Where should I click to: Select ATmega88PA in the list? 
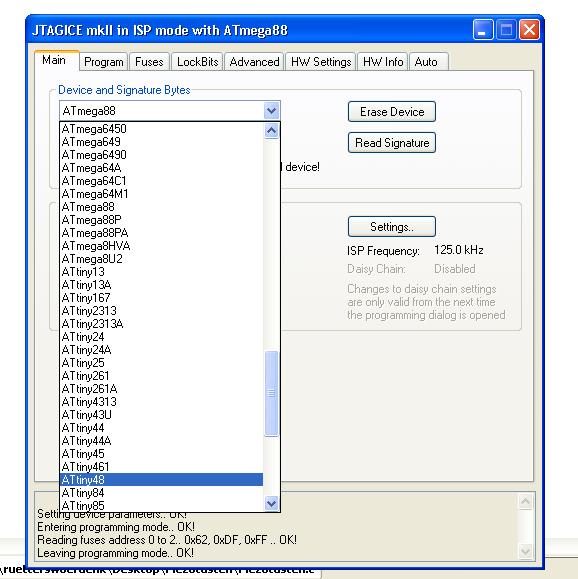[161, 233]
